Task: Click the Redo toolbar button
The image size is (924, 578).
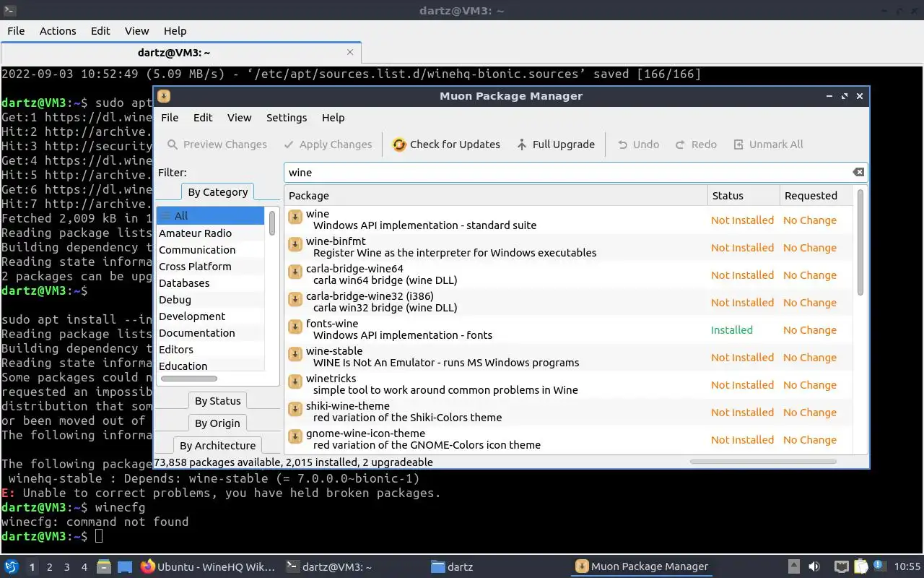Action: coord(696,144)
